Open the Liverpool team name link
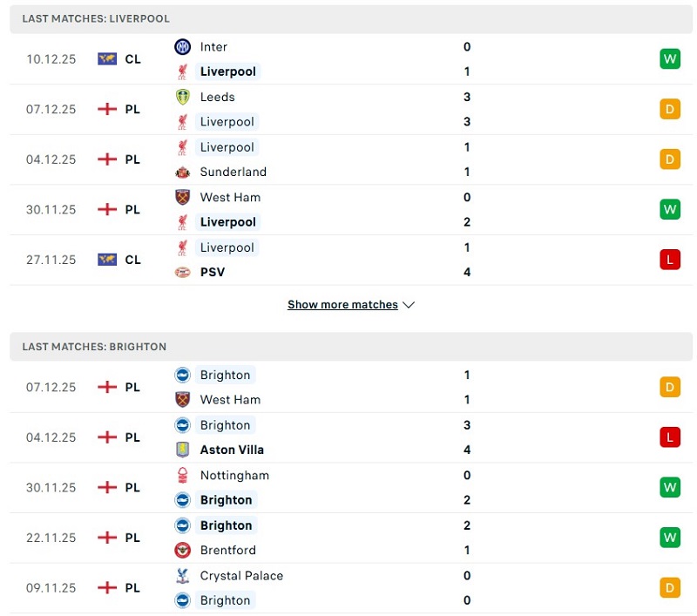This screenshot has width=697, height=616. click(227, 71)
